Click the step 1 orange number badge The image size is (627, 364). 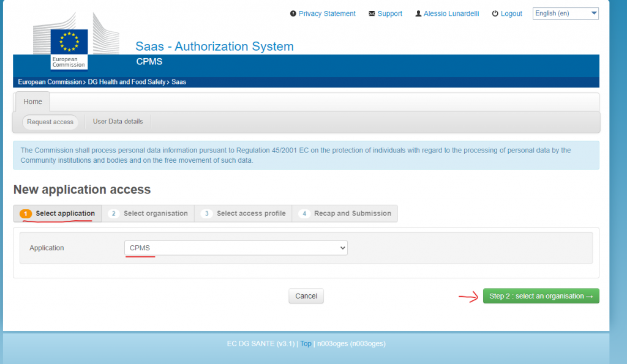tap(26, 214)
